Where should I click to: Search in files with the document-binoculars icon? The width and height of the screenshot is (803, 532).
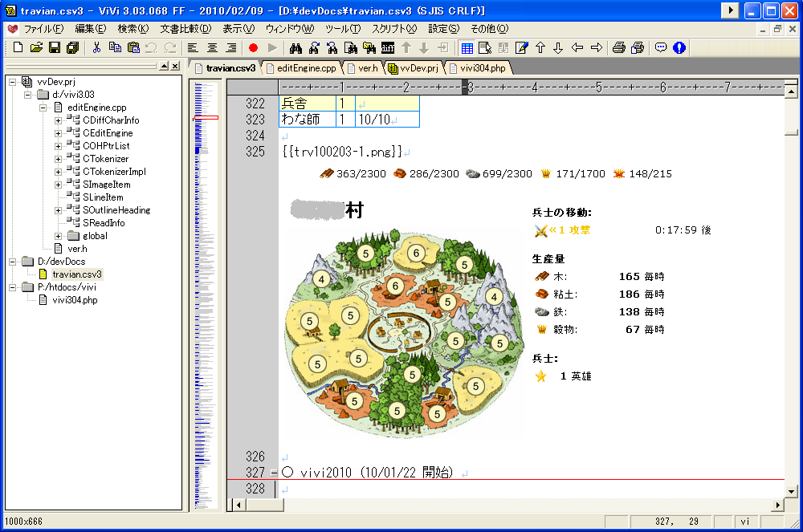351,47
